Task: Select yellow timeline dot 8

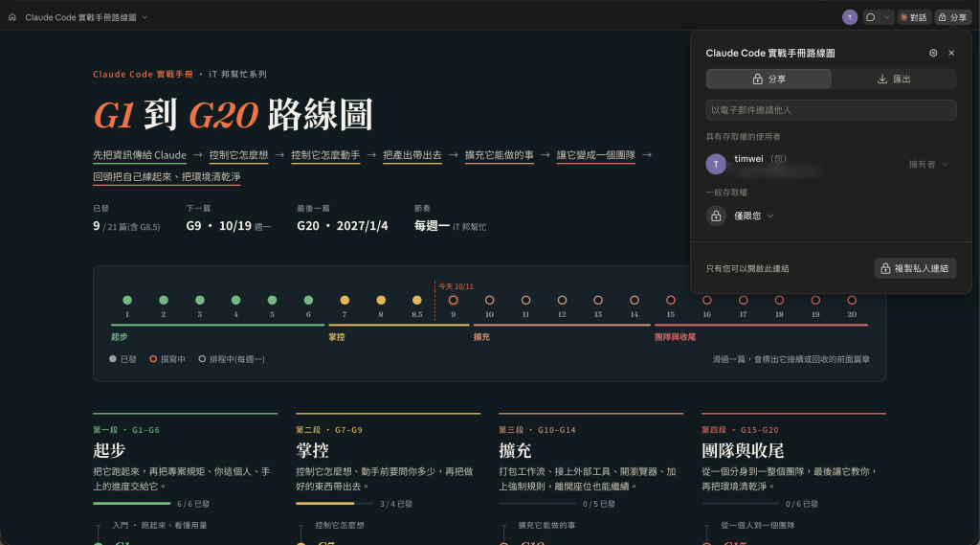Action: point(381,301)
